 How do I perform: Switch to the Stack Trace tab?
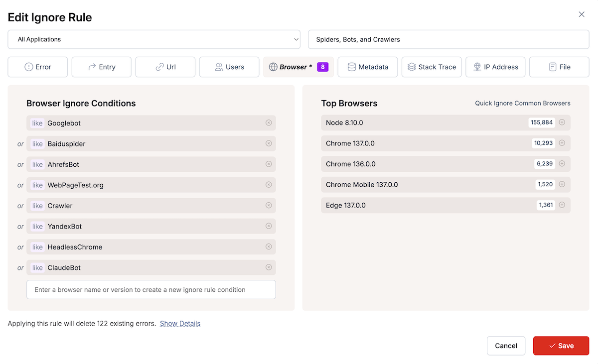432,67
